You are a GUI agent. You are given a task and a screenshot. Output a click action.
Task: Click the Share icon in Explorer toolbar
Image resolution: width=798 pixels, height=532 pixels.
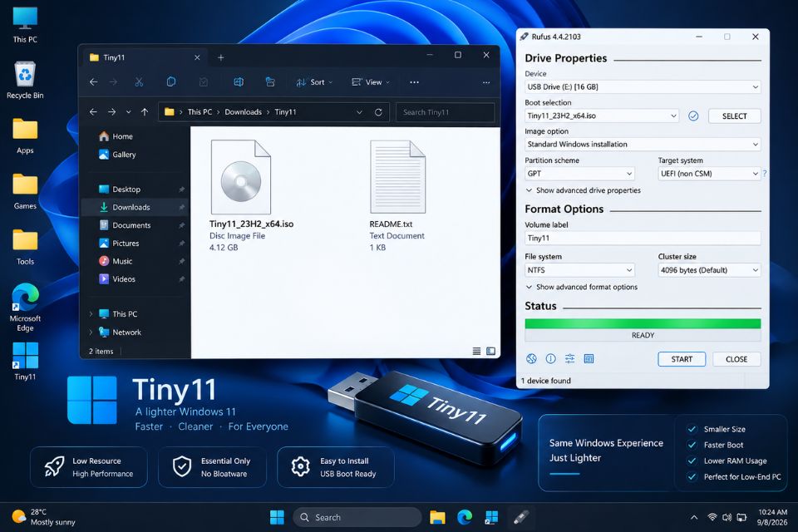coord(270,82)
